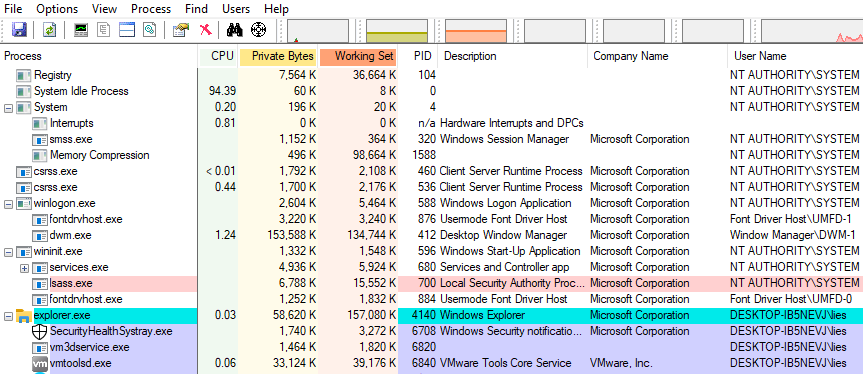Viewport: 863px width, 374px height.
Task: Open the Properties toolbar icon
Action: coord(181,30)
